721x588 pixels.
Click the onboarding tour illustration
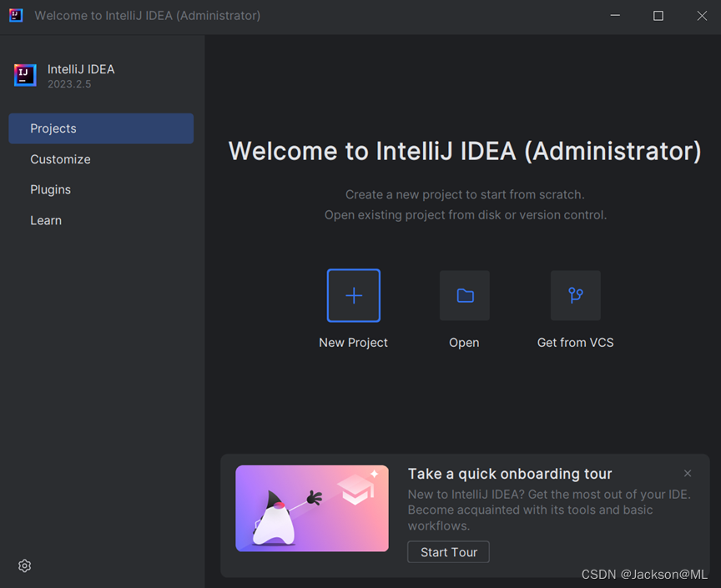click(x=312, y=508)
